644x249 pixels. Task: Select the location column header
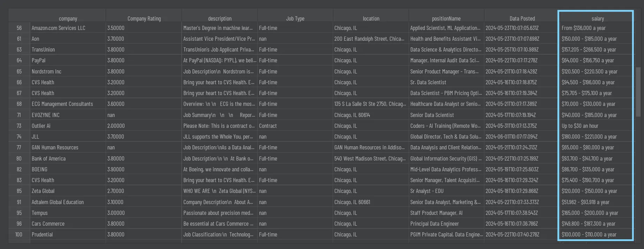pos(371,18)
